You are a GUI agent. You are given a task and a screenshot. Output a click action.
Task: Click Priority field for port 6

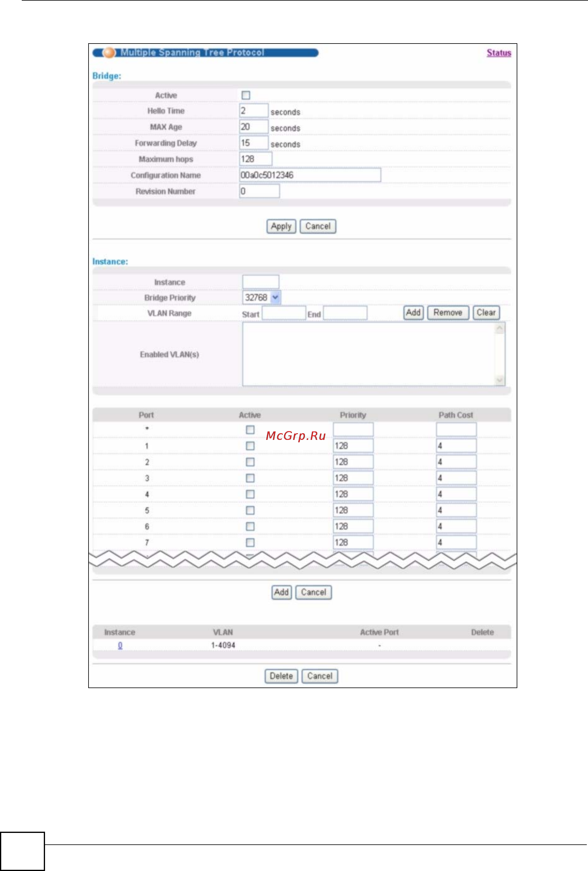tap(353, 526)
